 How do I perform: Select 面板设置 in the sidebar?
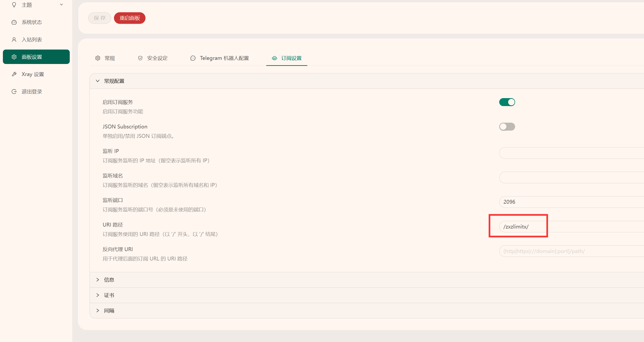pyautogui.click(x=36, y=57)
